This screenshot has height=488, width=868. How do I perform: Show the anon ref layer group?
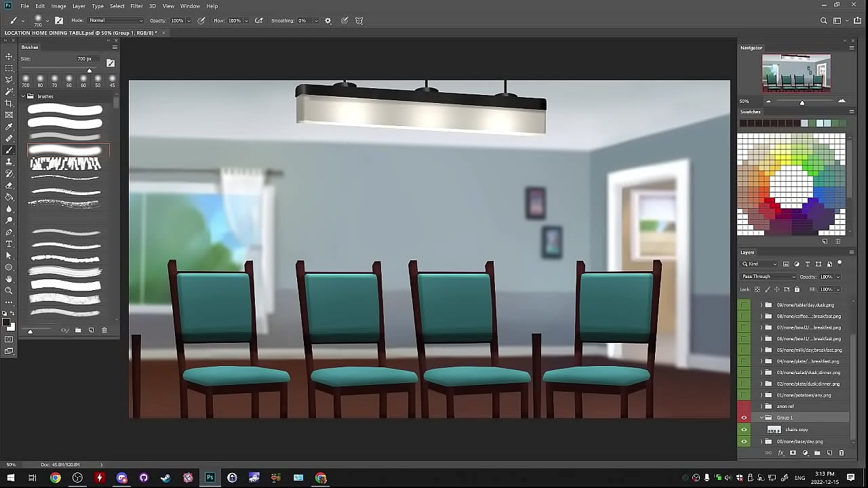coord(744,407)
